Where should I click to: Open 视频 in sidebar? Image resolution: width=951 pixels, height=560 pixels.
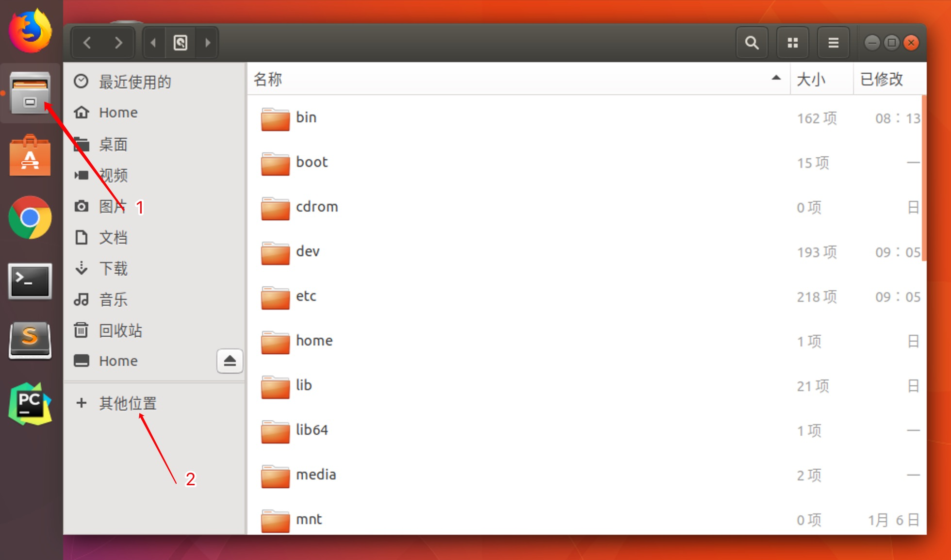click(154, 175)
